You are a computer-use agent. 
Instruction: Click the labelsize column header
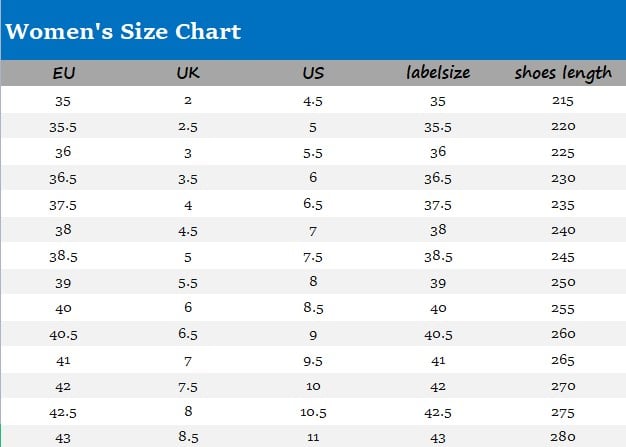(437, 73)
